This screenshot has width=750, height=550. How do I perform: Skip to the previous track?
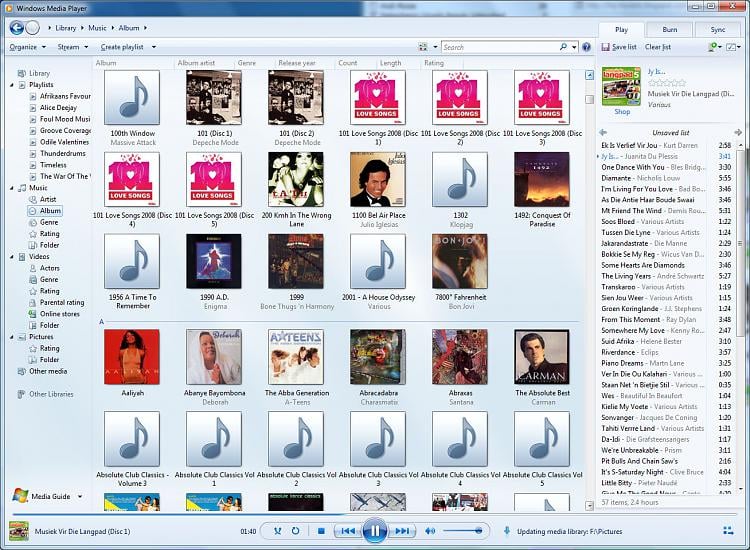click(x=348, y=531)
